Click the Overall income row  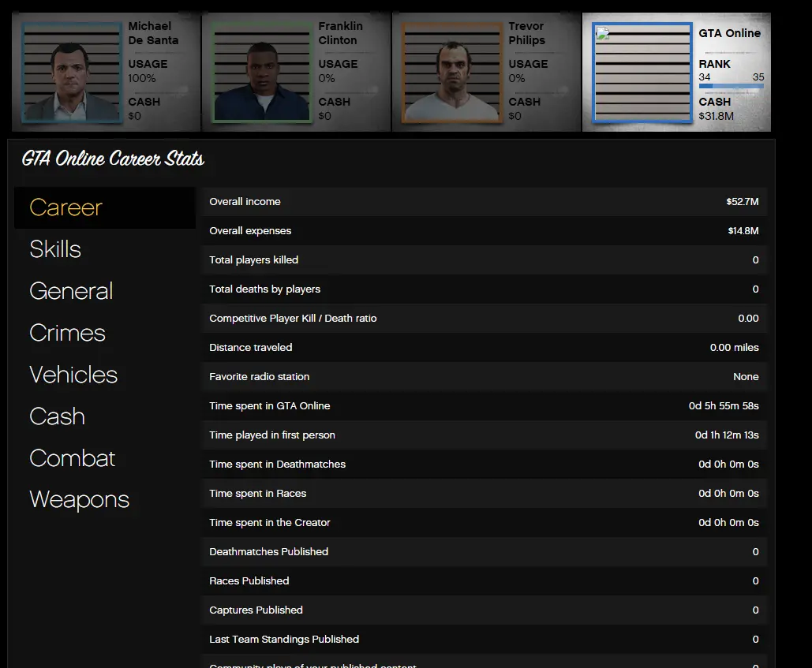click(484, 202)
